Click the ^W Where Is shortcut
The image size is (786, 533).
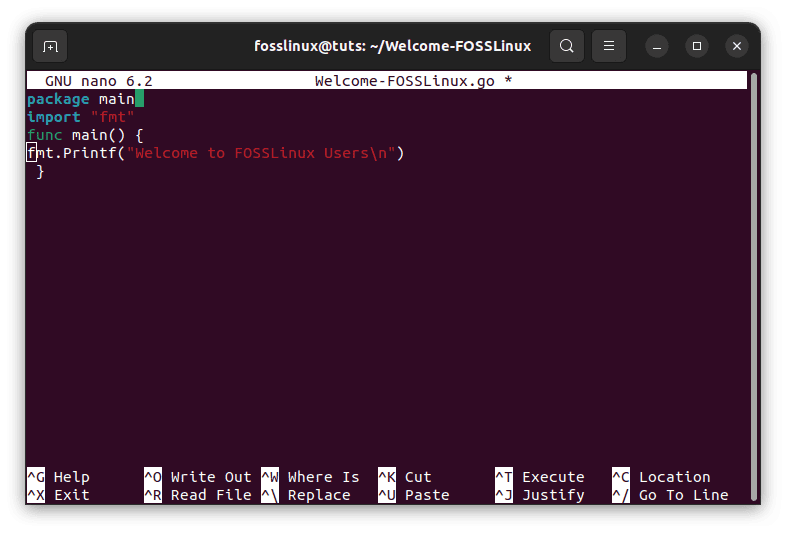click(x=310, y=477)
